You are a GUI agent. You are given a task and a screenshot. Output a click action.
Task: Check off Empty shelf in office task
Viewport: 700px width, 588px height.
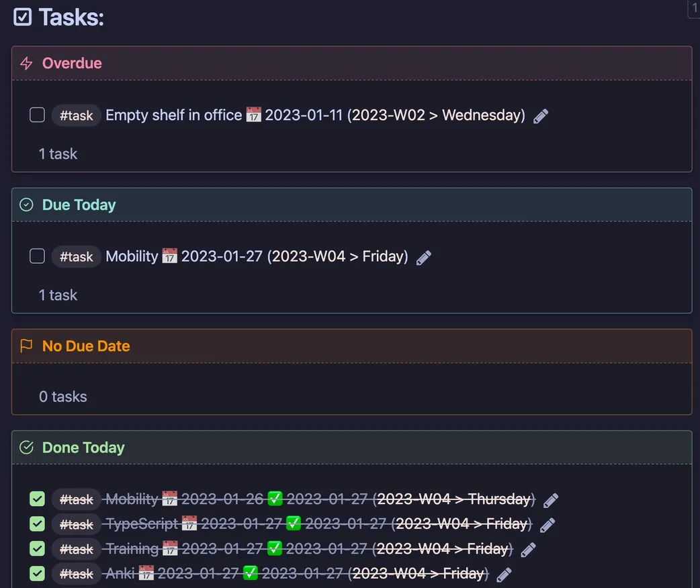point(37,115)
